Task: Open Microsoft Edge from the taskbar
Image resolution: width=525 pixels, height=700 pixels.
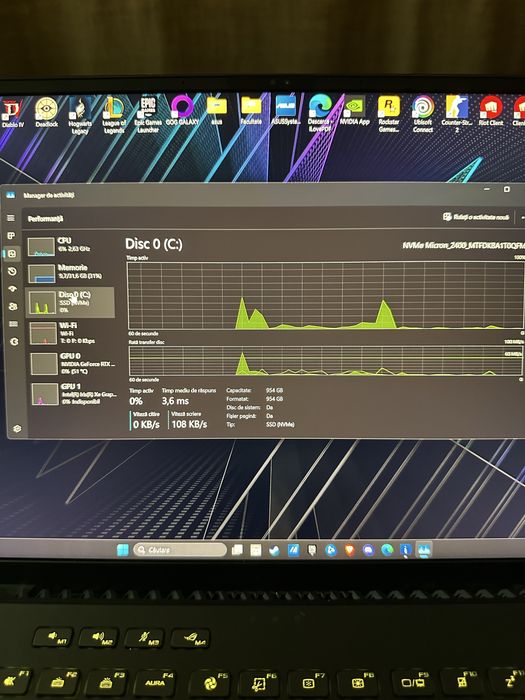Action: click(x=387, y=550)
